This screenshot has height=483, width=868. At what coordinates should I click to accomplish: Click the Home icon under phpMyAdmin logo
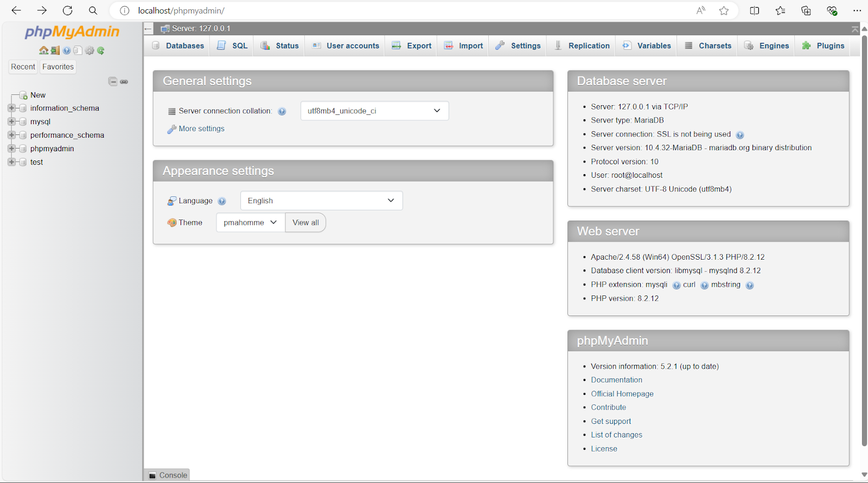tap(43, 50)
